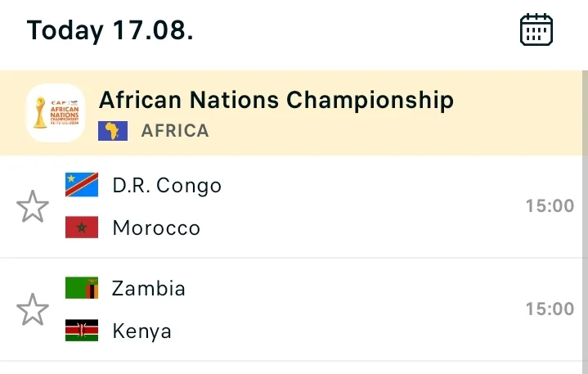The height and width of the screenshot is (374, 588).
Task: Click the Zambia flag icon
Action: click(82, 288)
